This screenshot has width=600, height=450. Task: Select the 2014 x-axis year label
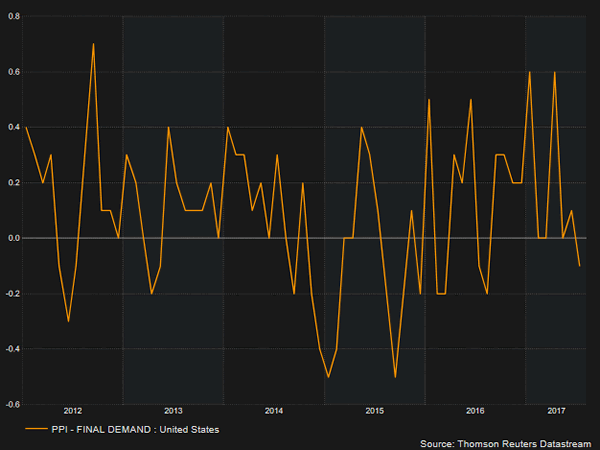point(274,411)
